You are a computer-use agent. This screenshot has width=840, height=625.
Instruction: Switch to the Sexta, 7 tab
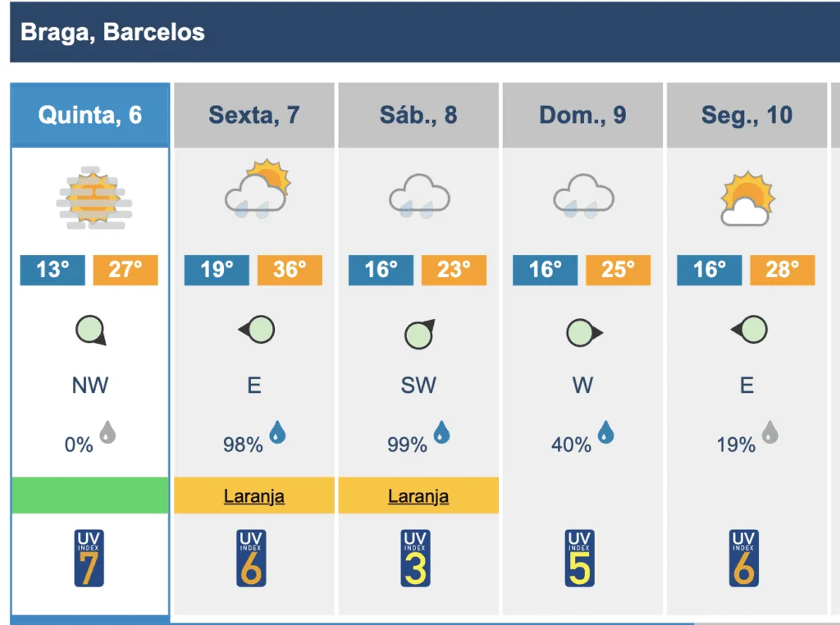[254, 115]
